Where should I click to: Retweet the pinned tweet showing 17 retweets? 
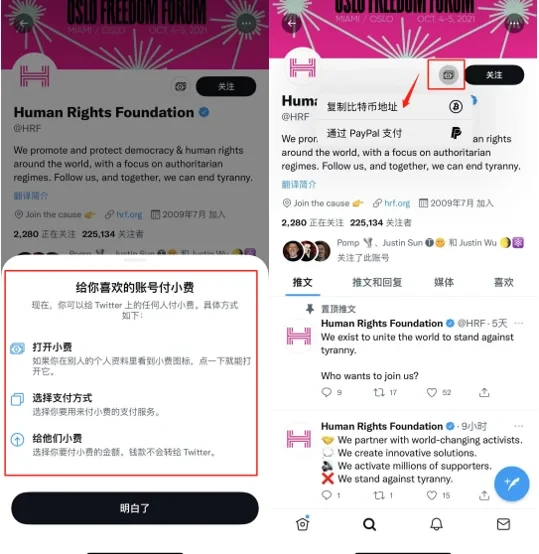[x=379, y=392]
